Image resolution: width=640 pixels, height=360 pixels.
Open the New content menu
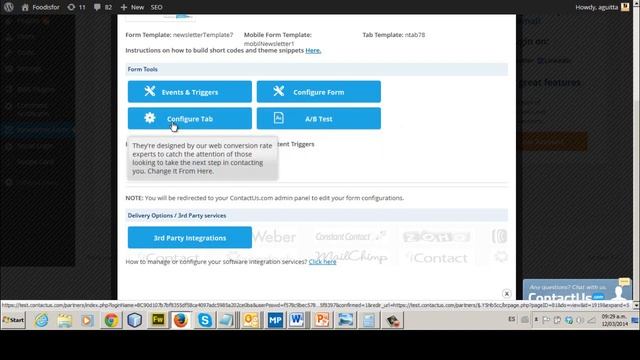(x=132, y=7)
